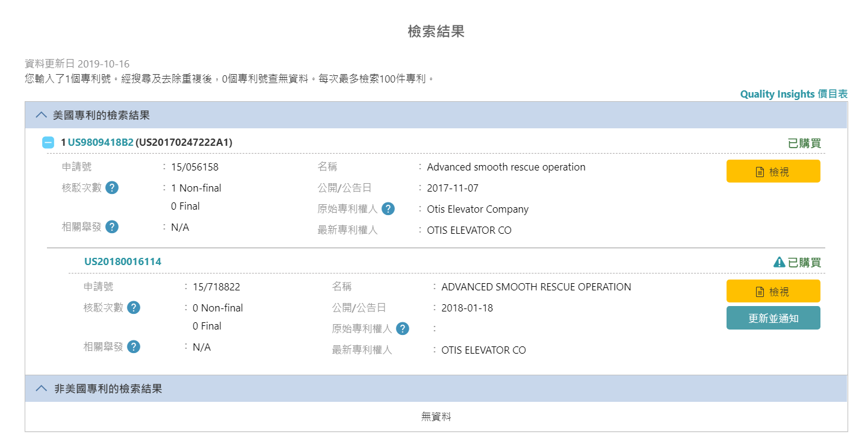Click help icon beside 原始專利權人 under US20180016114

pos(403,328)
